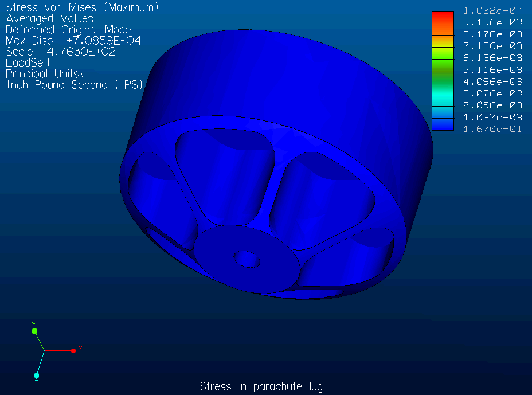Select the legend value 2.056e+03

click(x=492, y=105)
